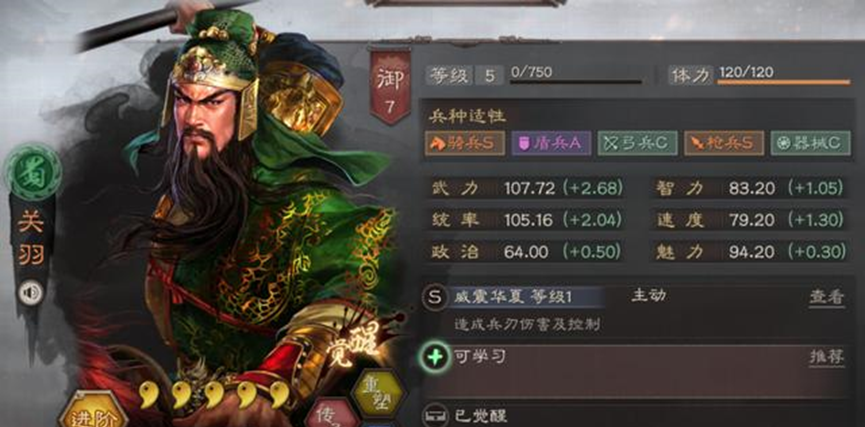Choose the 枪兵S troop type tag
This screenshot has width=865, height=427.
[724, 143]
